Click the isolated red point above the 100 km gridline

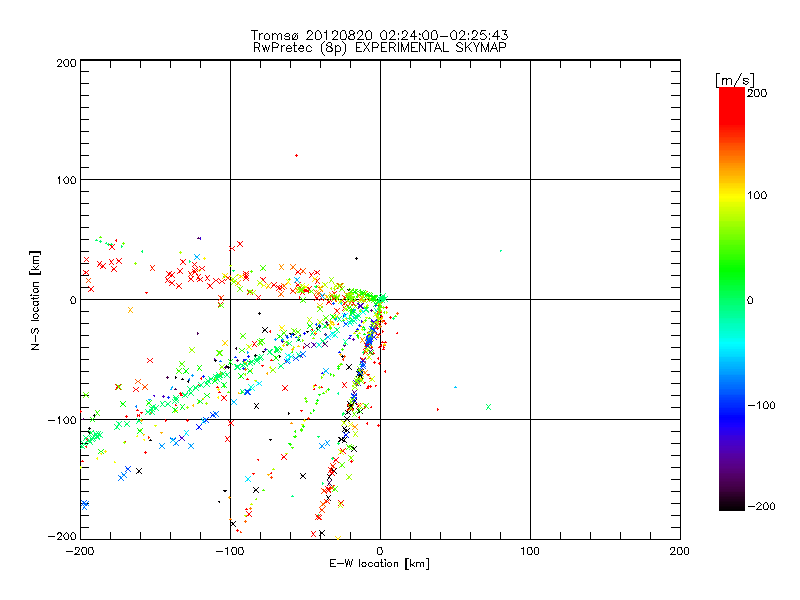pyautogui.click(x=296, y=155)
